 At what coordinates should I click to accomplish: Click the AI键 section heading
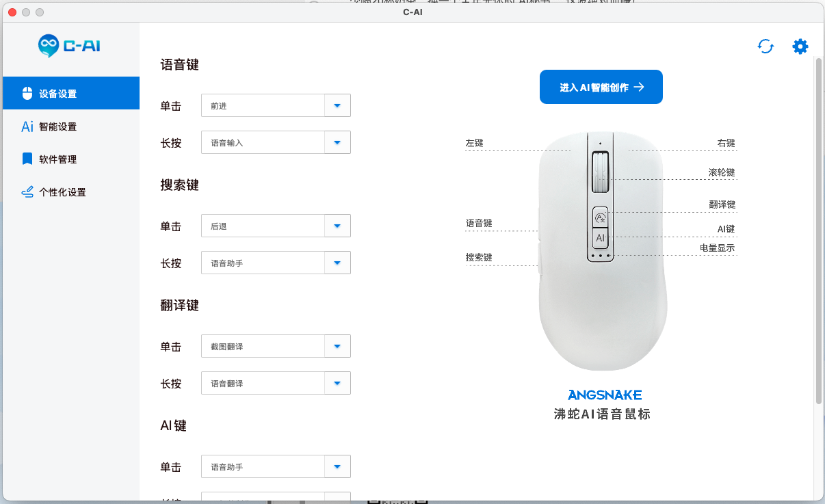[173, 425]
